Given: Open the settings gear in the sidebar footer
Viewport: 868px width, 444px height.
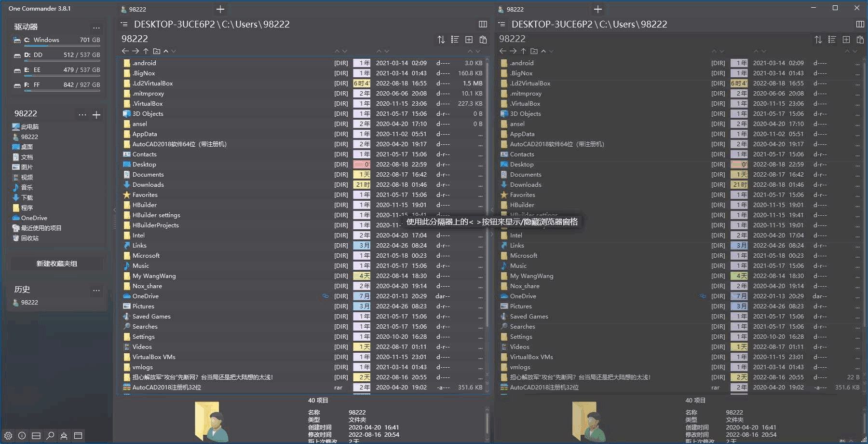Looking at the screenshot, I should [8, 435].
